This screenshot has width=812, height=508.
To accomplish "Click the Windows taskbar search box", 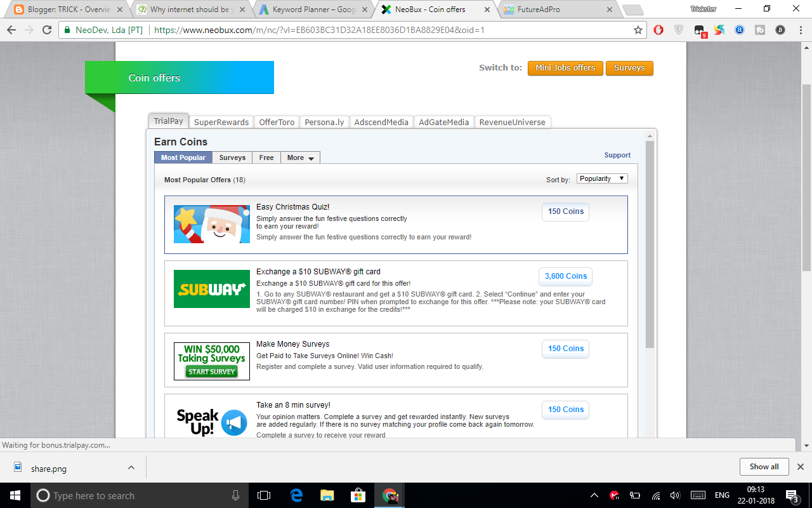I will 139,495.
